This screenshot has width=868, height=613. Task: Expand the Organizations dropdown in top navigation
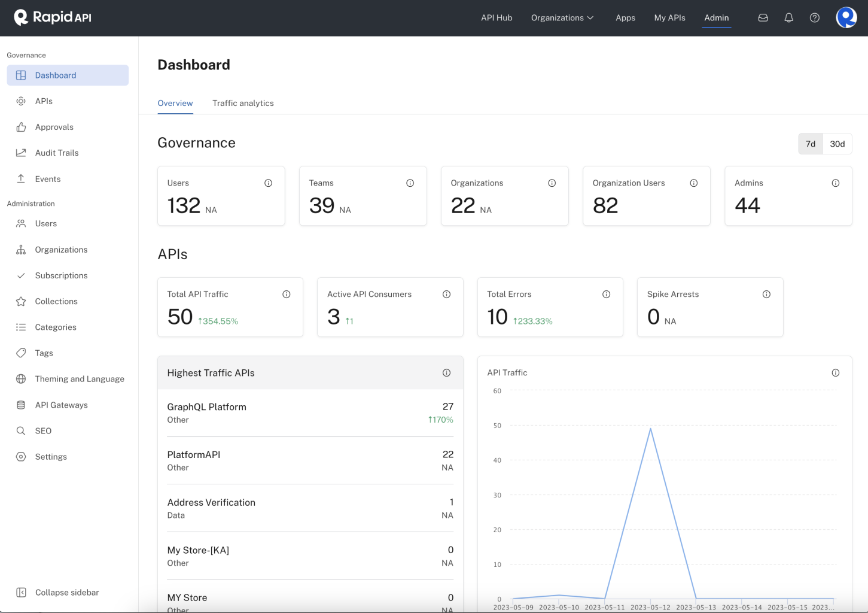[x=562, y=17]
